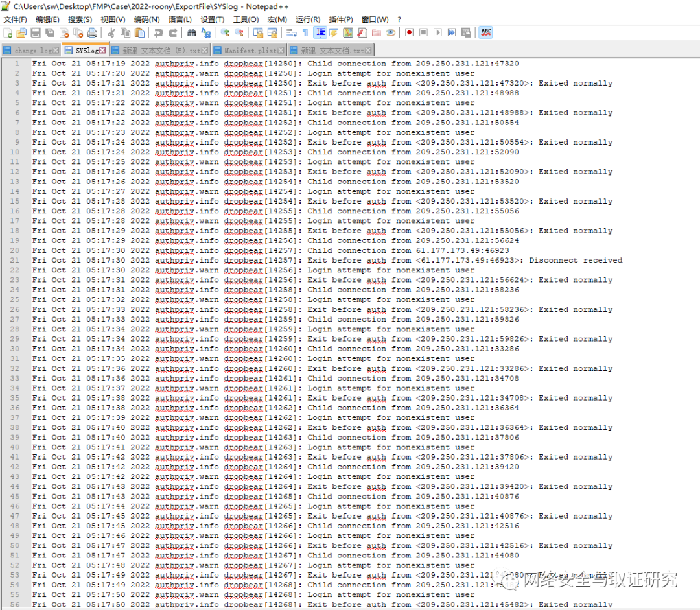Screen dimensions: 700x610
Task: Click IP 61.177.173.49:46923 on line 20
Action: click(x=463, y=250)
